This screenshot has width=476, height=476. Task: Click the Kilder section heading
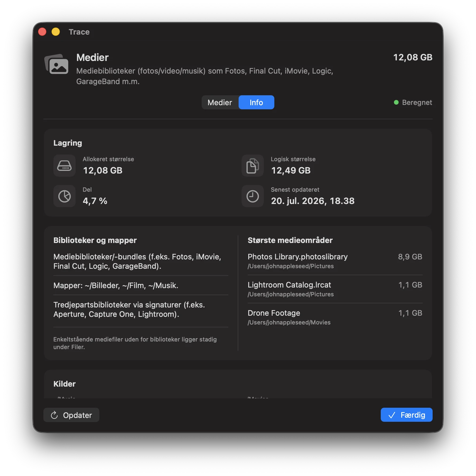point(64,384)
